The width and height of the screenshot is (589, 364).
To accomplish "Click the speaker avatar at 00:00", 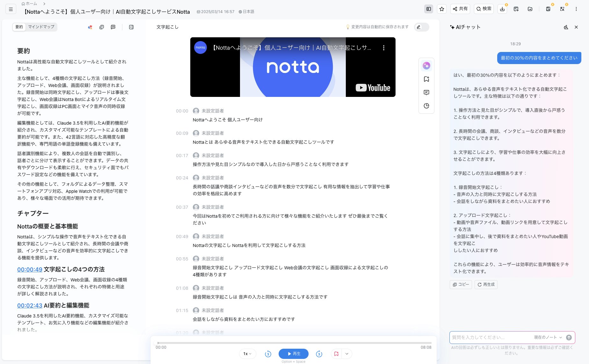I will point(196,111).
